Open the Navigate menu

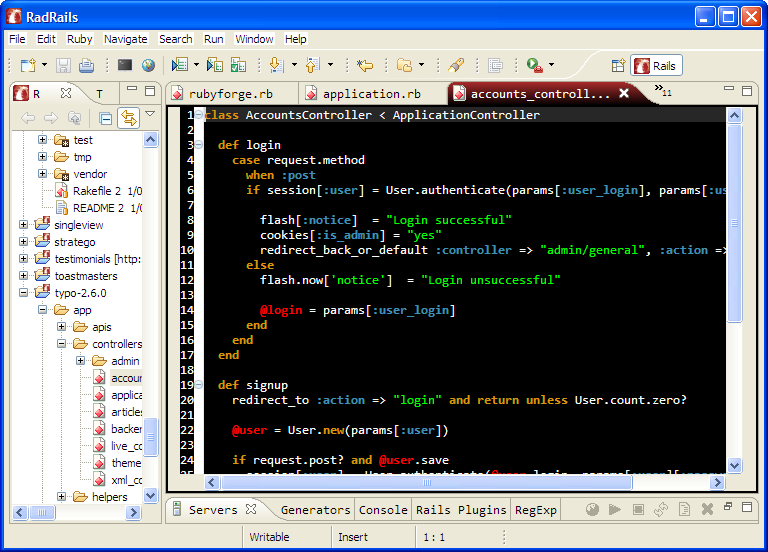coord(125,39)
